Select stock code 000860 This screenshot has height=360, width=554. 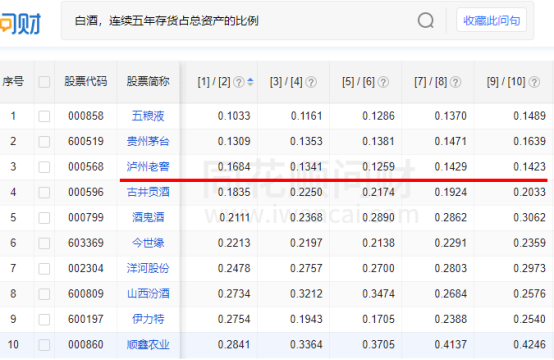[x=86, y=345]
